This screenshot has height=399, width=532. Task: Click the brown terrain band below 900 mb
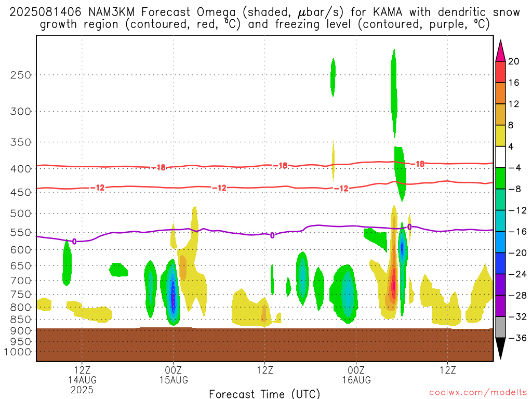coord(264,345)
